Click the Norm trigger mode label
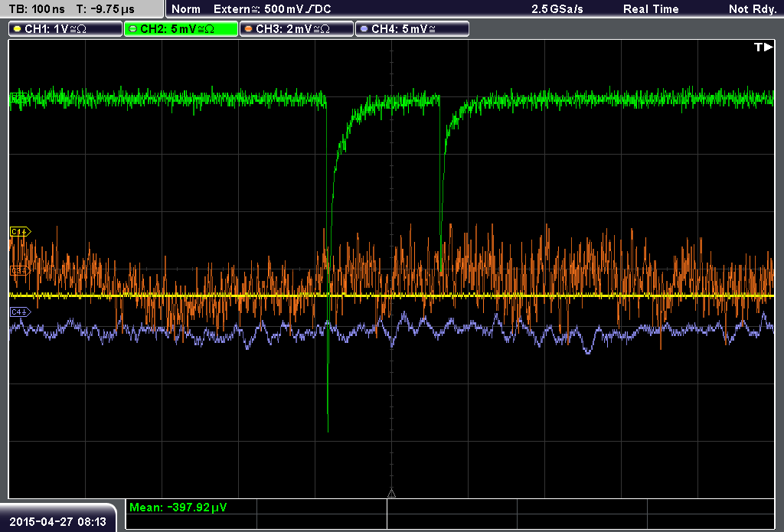784x532 pixels. 186,9
